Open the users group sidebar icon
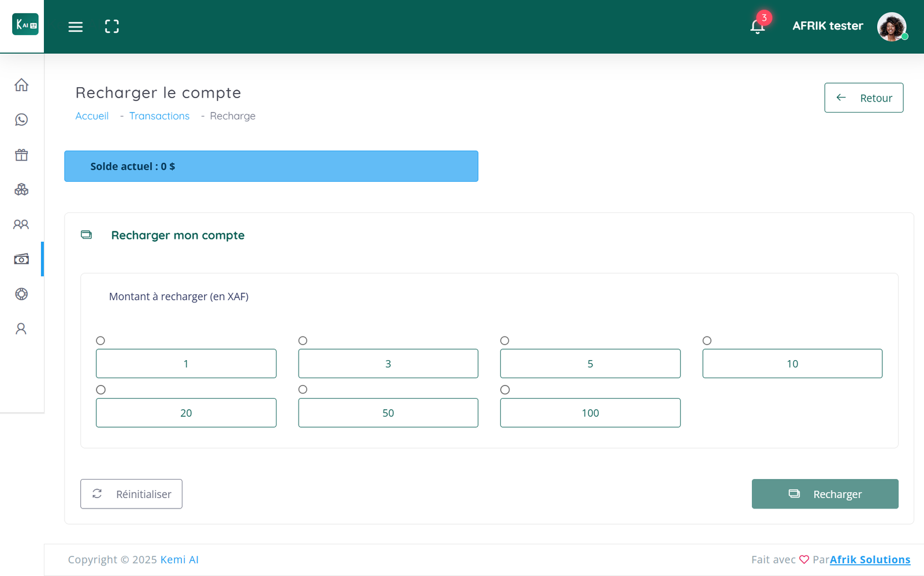This screenshot has width=924, height=576. click(x=21, y=224)
